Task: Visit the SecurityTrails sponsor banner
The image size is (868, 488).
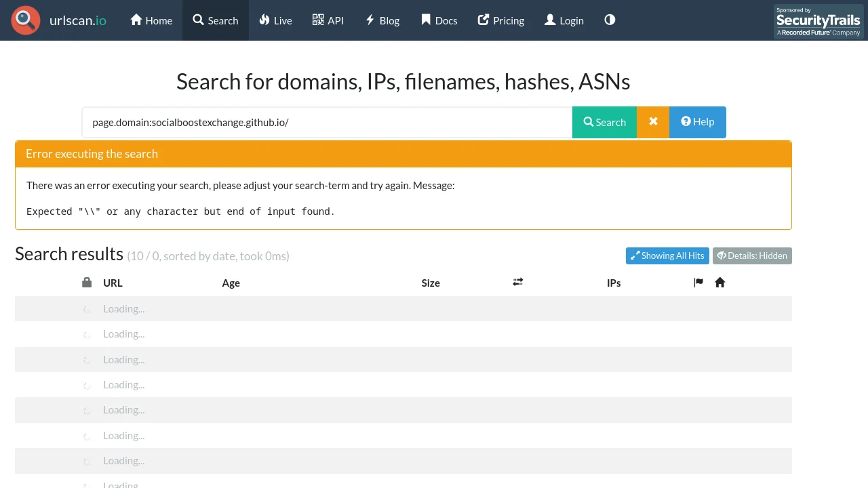Action: click(818, 22)
